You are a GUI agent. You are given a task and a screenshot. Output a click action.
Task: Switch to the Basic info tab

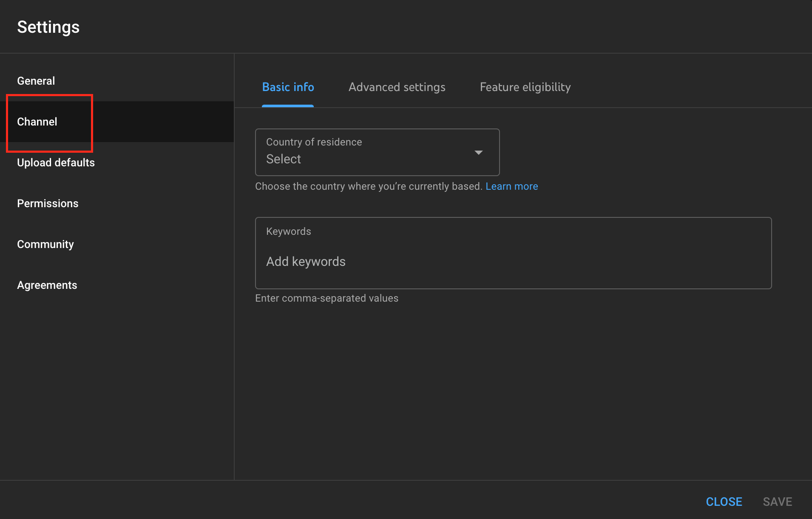pos(288,87)
